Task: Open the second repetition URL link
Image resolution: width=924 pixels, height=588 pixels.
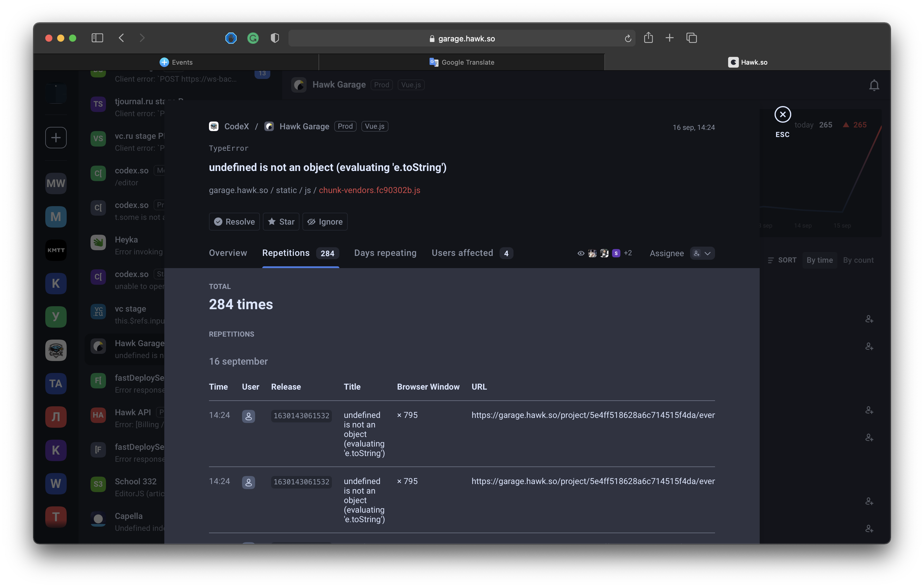Action: 593,481
